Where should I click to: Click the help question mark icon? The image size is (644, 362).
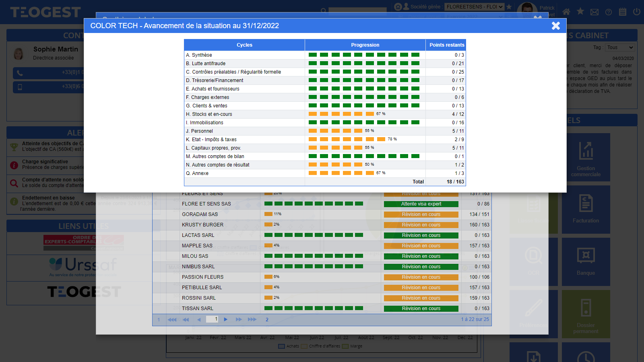[x=608, y=12]
